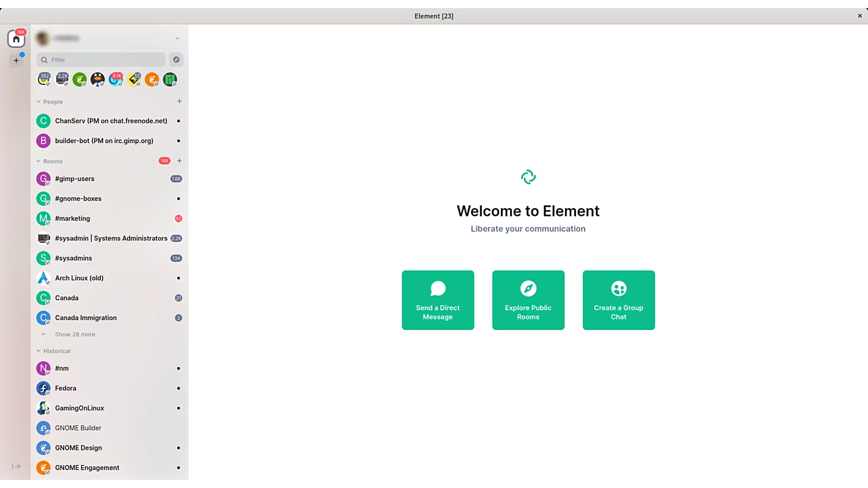Screen dimensions: 868x488
Task: Add a room with Rooms plus
Action: (179, 161)
